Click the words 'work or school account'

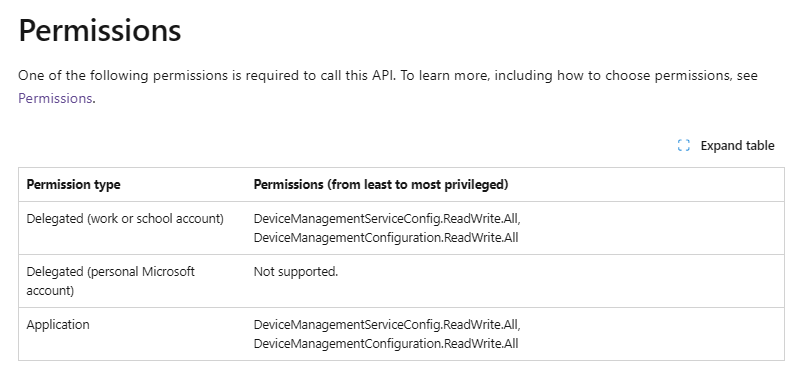coord(154,219)
